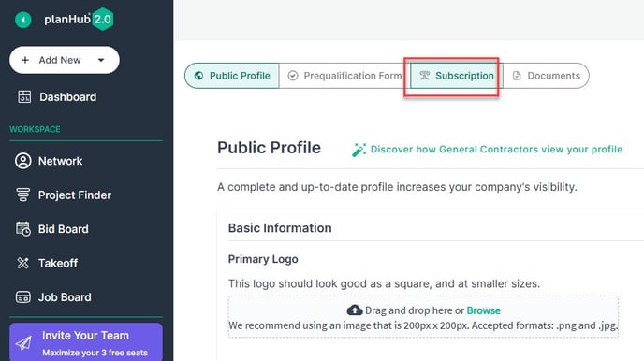This screenshot has height=361, width=644.
Task: Select the Documents tab
Action: pyautogui.click(x=546, y=76)
